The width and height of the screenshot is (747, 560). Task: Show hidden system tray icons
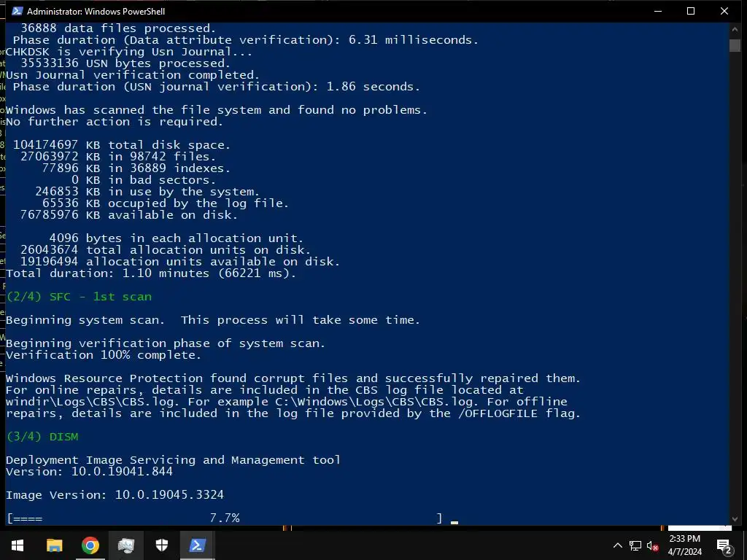(617, 545)
